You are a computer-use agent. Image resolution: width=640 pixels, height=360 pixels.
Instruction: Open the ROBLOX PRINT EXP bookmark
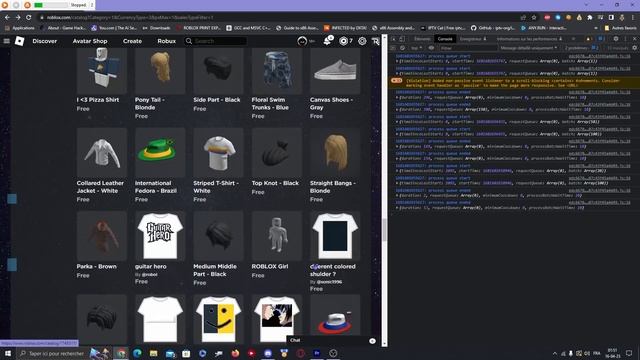(198, 28)
